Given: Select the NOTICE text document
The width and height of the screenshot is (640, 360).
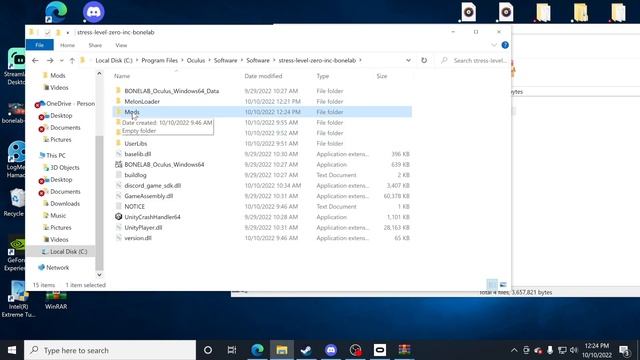Looking at the screenshot, I should click(134, 207).
